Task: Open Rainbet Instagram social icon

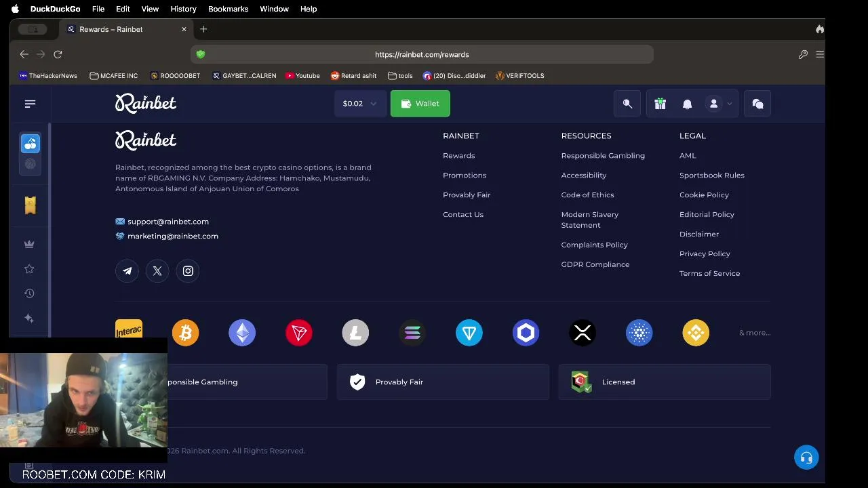Action: coord(188,271)
